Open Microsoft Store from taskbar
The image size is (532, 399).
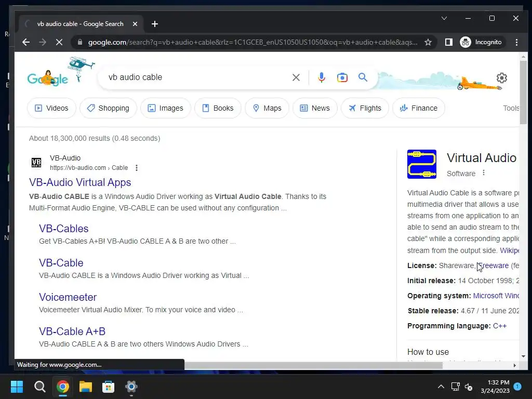coord(108,387)
